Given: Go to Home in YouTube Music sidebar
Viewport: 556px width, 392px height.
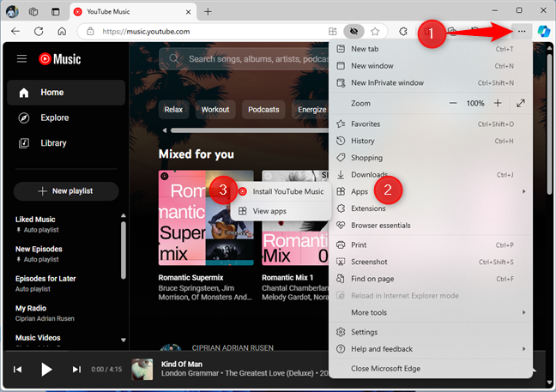Looking at the screenshot, I should [x=66, y=93].
